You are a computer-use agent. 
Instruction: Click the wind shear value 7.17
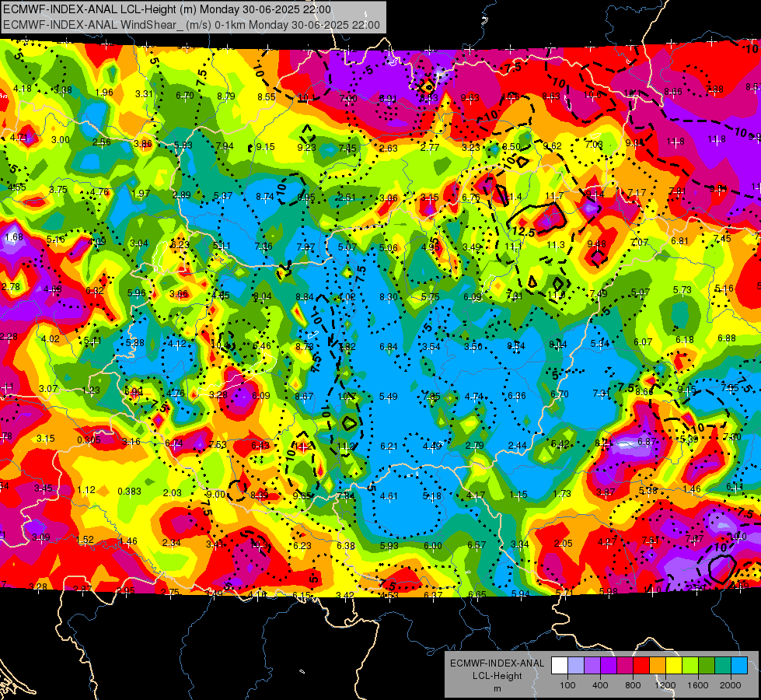tap(637, 193)
